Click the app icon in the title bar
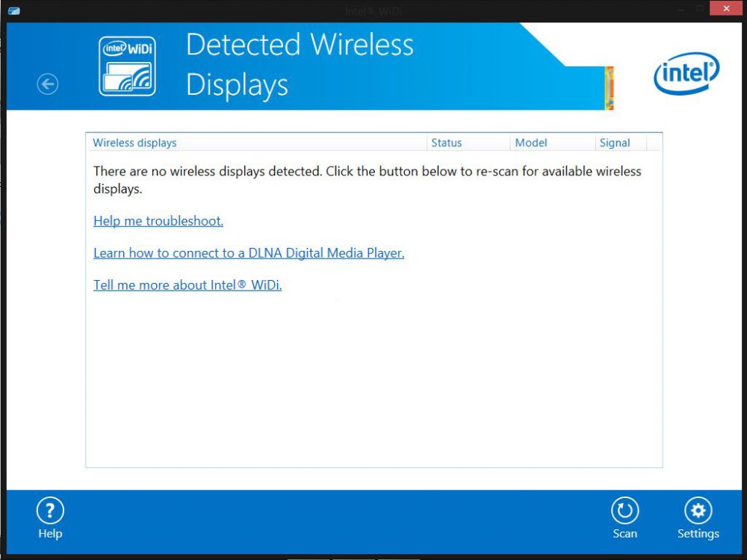747x560 pixels. tap(13, 11)
